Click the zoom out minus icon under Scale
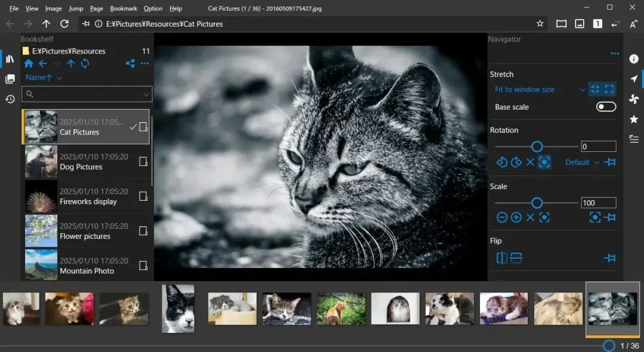644x352 pixels. 502,217
